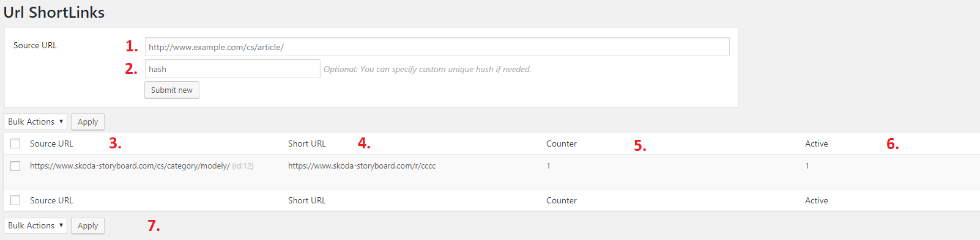Click the top Apply button

coord(88,122)
